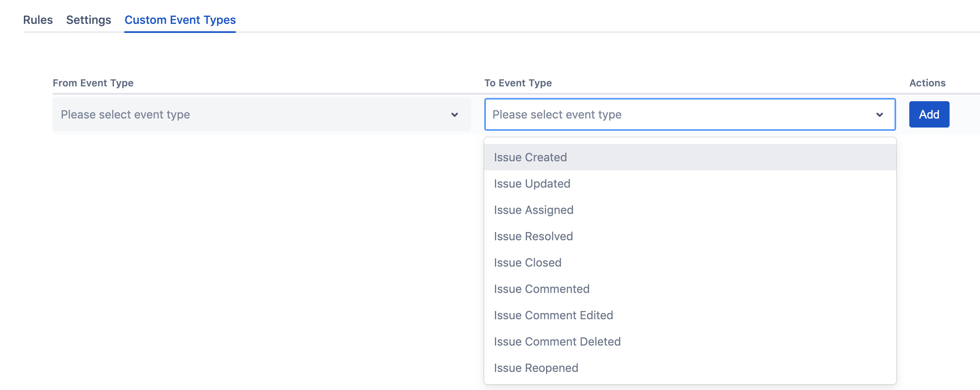Click the Add button

[929, 114]
